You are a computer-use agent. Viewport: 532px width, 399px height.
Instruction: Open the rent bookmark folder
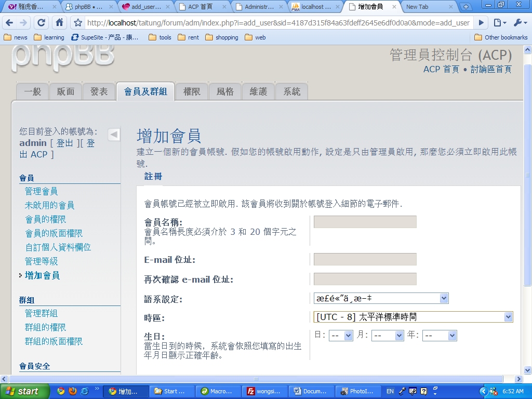coord(189,37)
